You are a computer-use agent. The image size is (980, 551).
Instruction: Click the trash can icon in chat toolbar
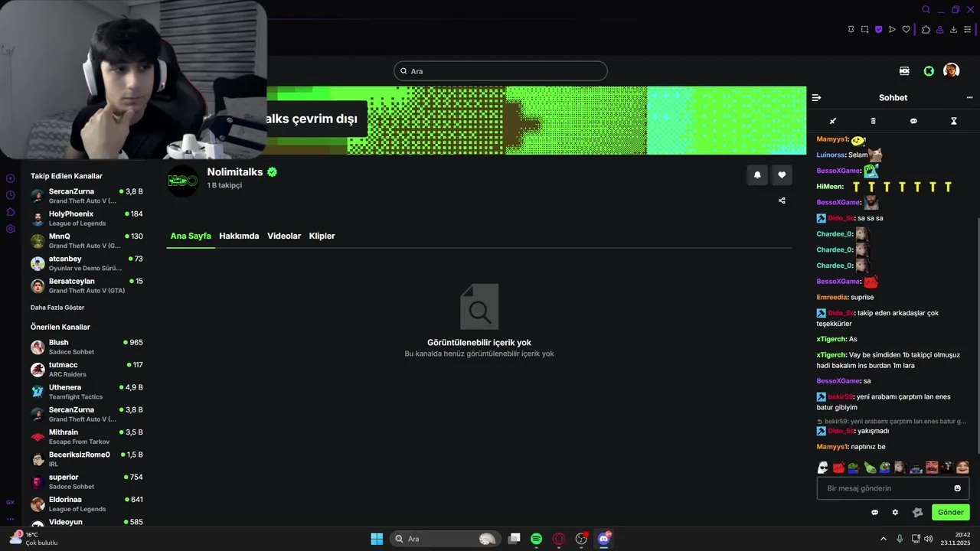point(874,121)
